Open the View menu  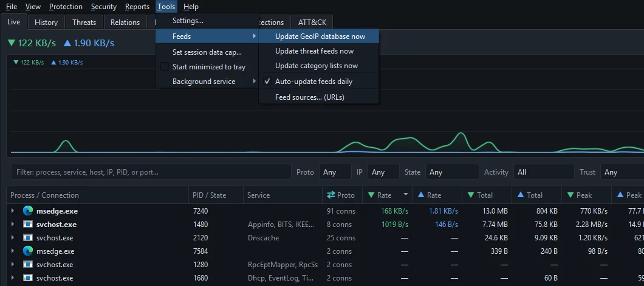tap(33, 7)
